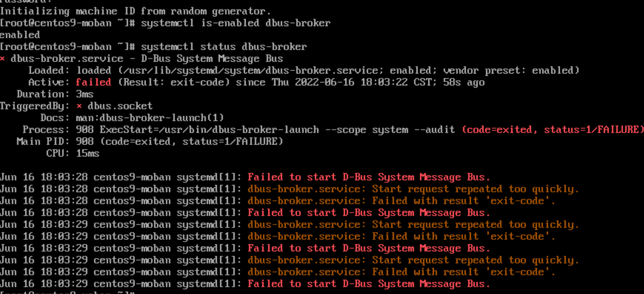Click the man:dbus-broker-launch(1) docs reference

point(150,118)
